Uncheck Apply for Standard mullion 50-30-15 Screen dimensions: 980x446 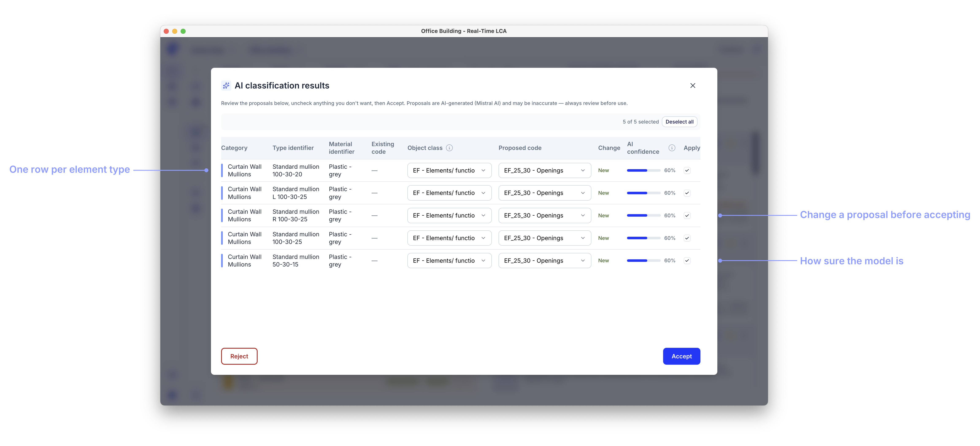click(x=687, y=261)
